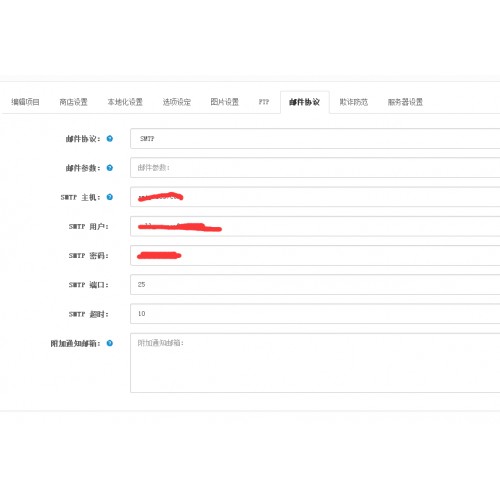This screenshot has height=500, width=500.
Task: Click the SMTP 用户 input field
Action: (315, 226)
